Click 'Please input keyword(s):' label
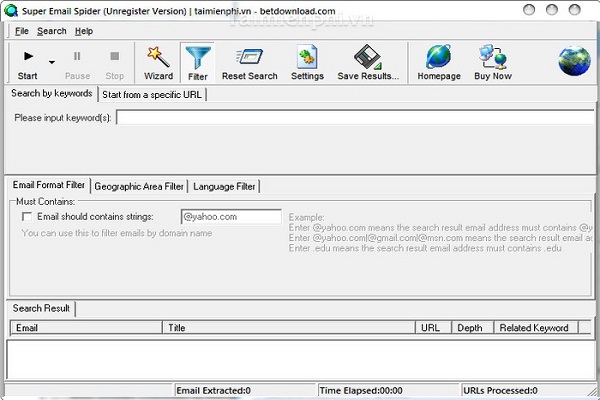 [x=63, y=118]
